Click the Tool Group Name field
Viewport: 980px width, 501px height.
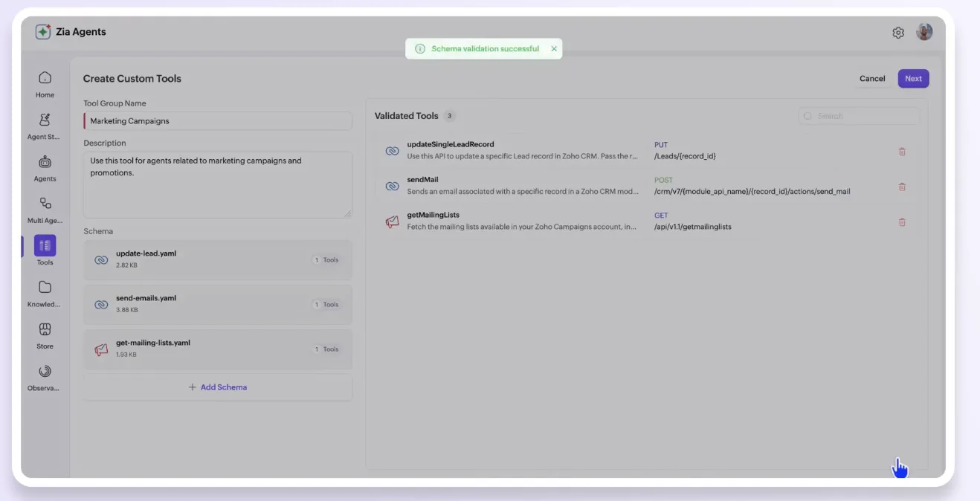218,121
